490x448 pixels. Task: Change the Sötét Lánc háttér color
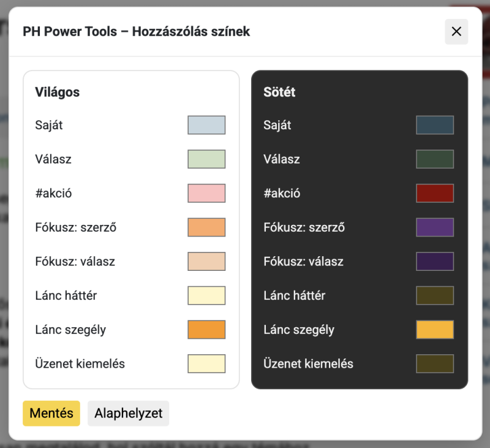coord(435,295)
